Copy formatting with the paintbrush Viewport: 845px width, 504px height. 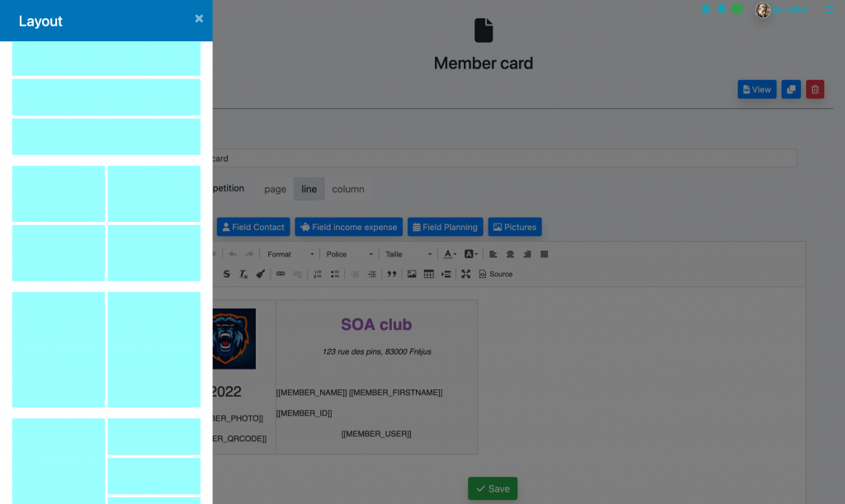coord(260,274)
